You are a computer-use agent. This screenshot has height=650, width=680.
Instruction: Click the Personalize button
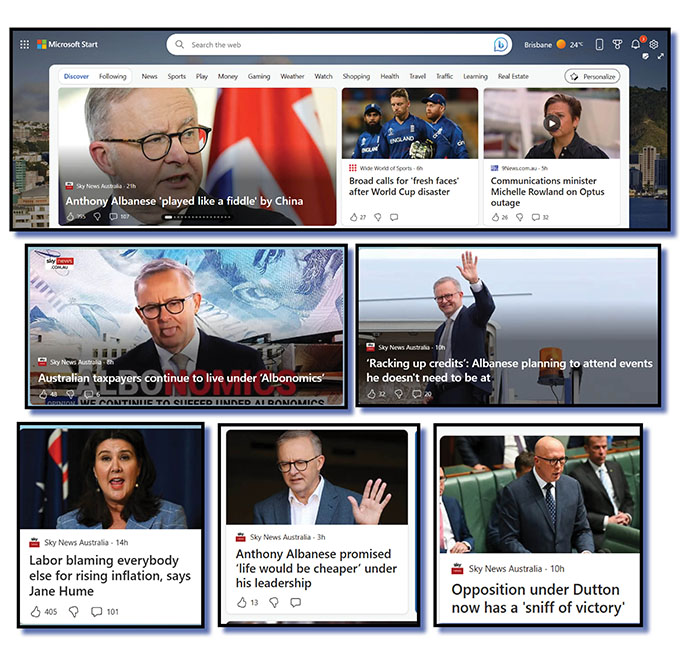coord(592,76)
